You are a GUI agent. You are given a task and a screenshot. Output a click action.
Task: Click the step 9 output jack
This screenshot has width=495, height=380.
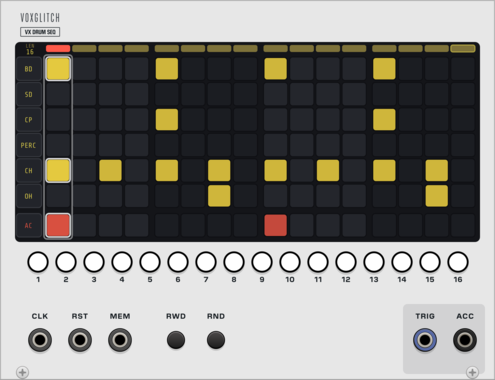tap(262, 262)
